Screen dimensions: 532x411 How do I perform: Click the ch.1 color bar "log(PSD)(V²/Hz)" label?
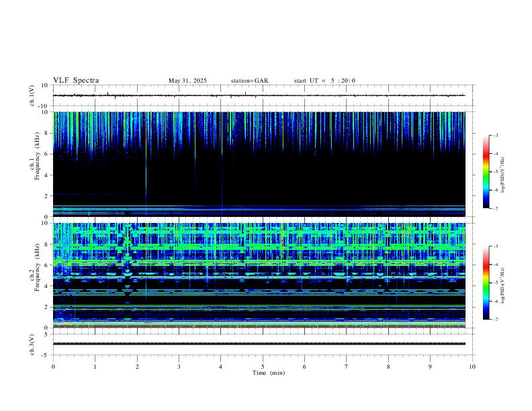(x=503, y=175)
